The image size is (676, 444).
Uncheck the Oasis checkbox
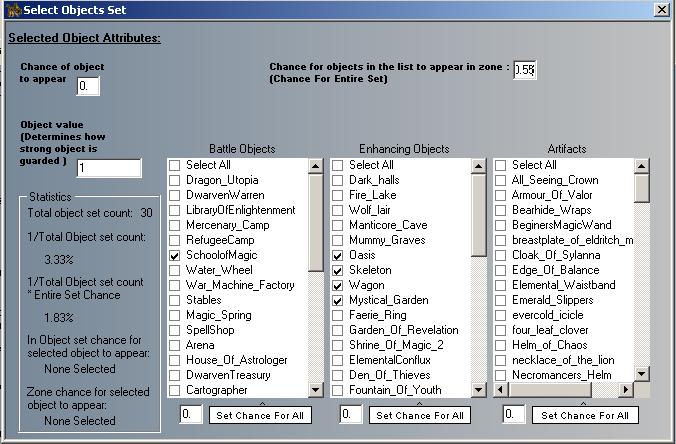(339, 255)
